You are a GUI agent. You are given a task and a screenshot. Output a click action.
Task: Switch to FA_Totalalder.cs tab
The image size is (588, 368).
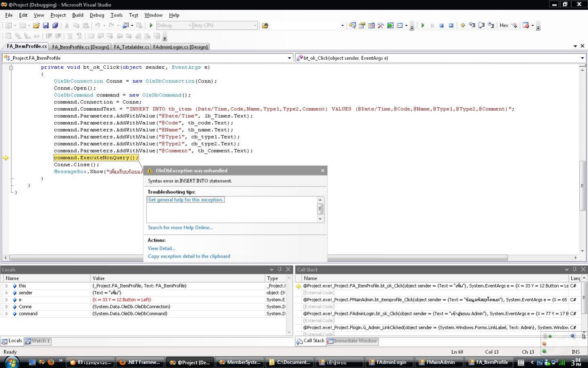(x=131, y=47)
